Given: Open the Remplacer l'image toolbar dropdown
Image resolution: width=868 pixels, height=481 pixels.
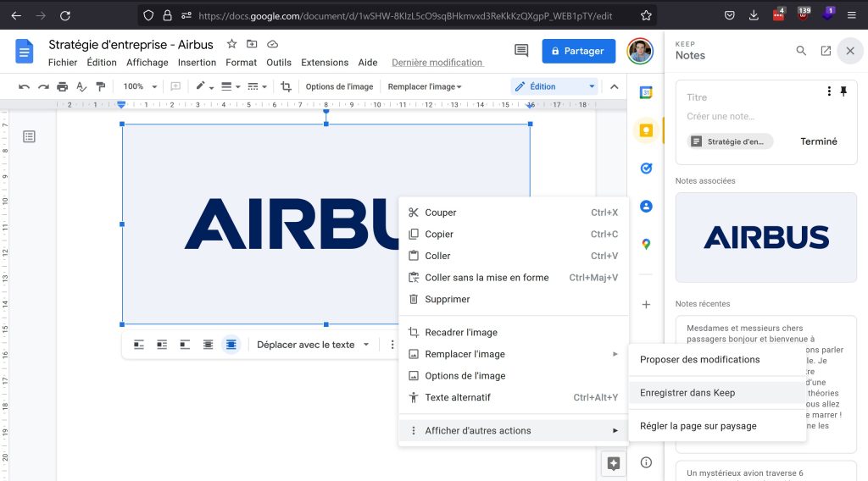Looking at the screenshot, I should point(425,87).
